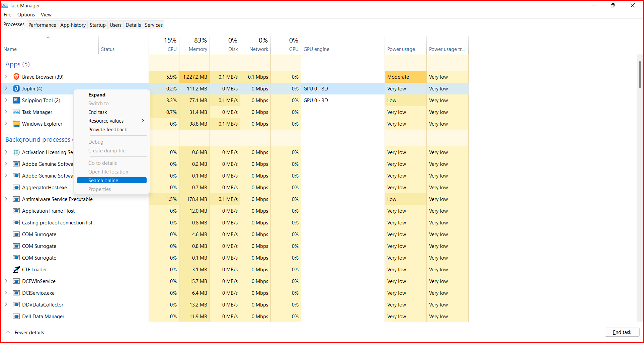The height and width of the screenshot is (343, 644).
Task: Switch to the App history tab
Action: [x=73, y=25]
